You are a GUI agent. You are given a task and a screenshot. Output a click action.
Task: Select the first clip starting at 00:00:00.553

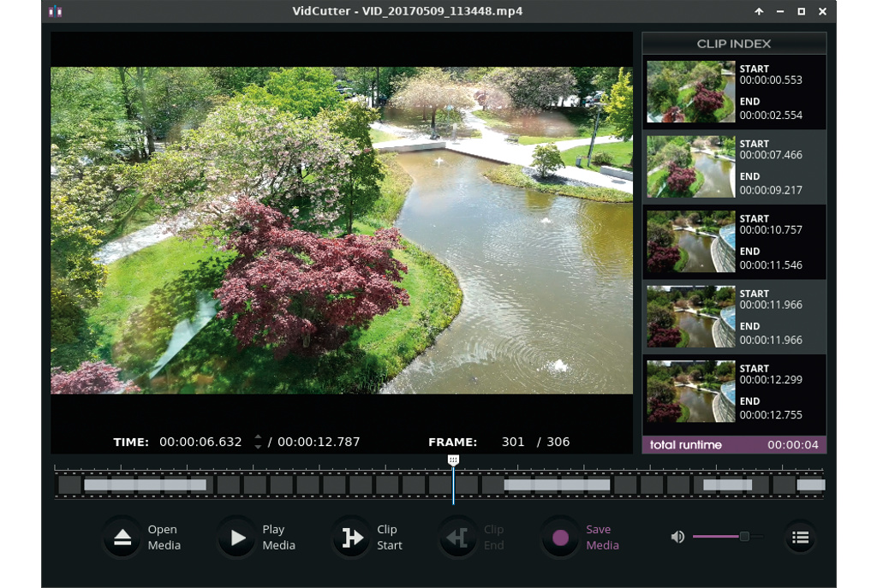click(734, 92)
